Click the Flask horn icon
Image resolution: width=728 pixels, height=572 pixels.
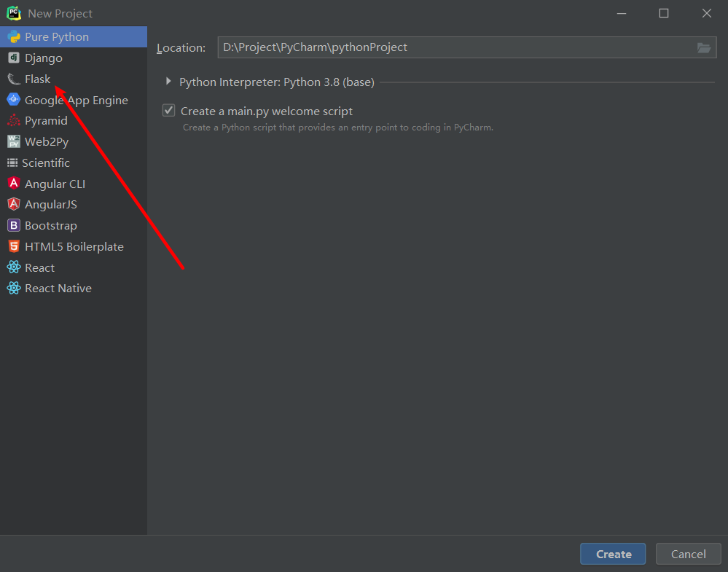(x=14, y=79)
